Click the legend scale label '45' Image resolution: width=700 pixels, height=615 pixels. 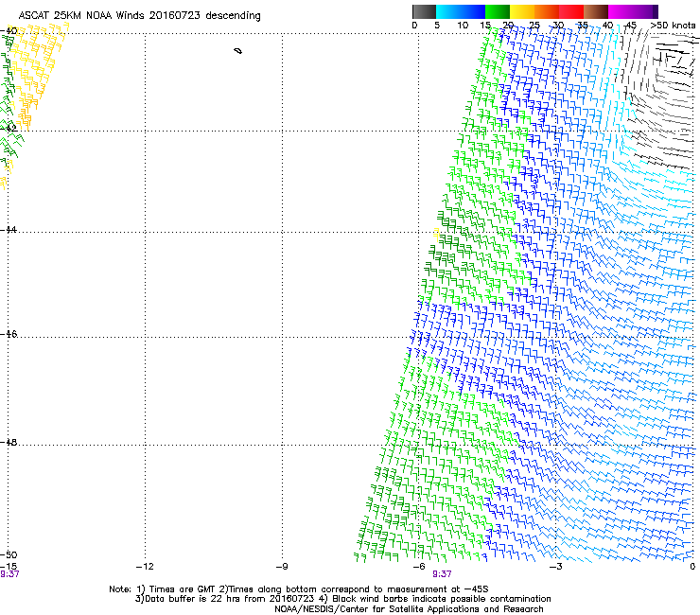coord(631,26)
